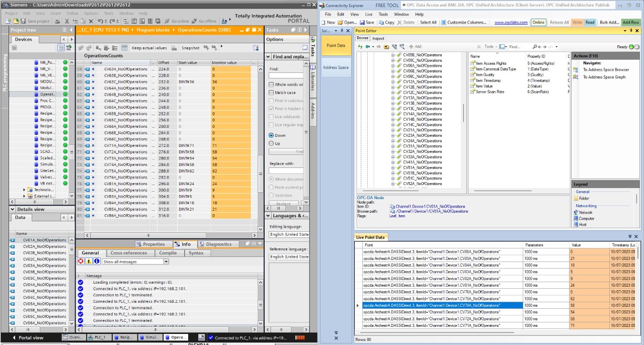The width and height of the screenshot is (644, 345).
Task: Open the Address Space panel
Action: pyautogui.click(x=336, y=67)
